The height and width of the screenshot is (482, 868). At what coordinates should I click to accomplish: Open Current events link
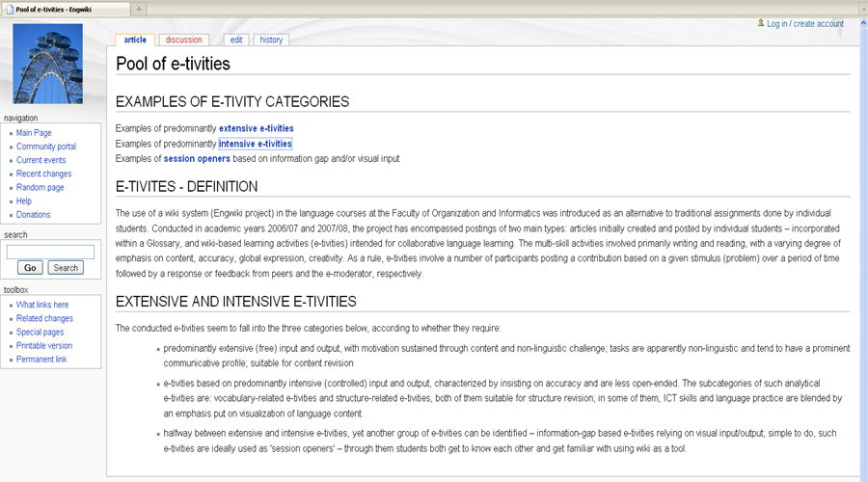click(41, 160)
